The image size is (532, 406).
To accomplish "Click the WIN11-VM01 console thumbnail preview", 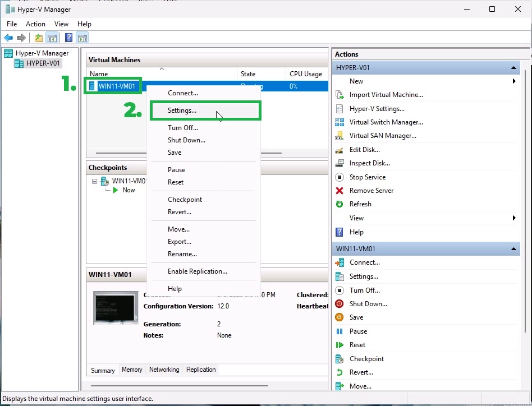I will 116,308.
